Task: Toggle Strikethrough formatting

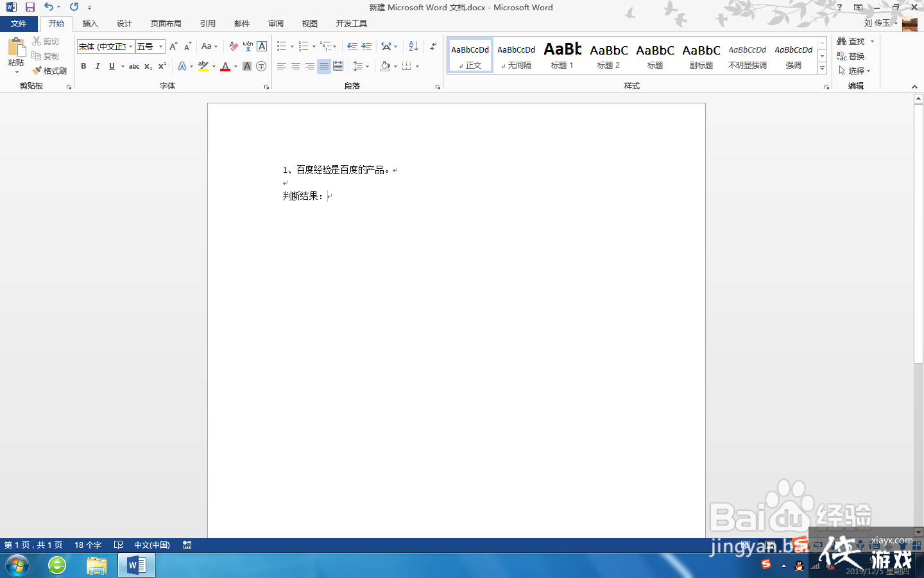Action: pyautogui.click(x=134, y=66)
